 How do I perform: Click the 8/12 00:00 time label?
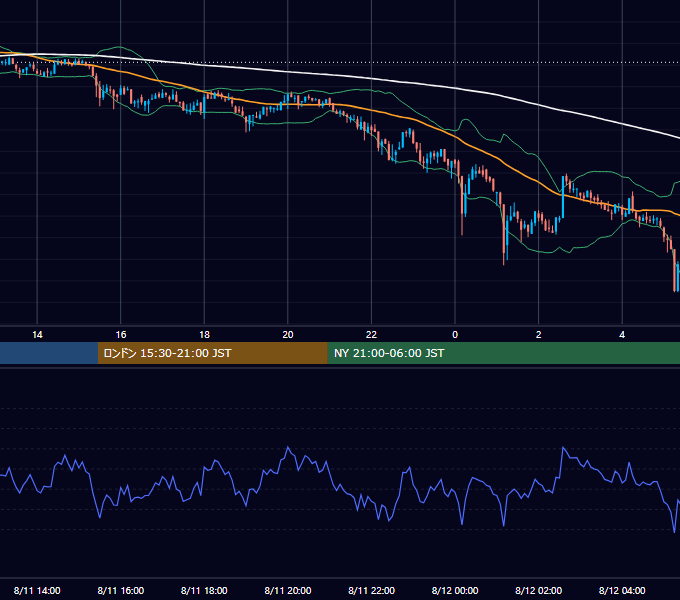[x=455, y=590]
